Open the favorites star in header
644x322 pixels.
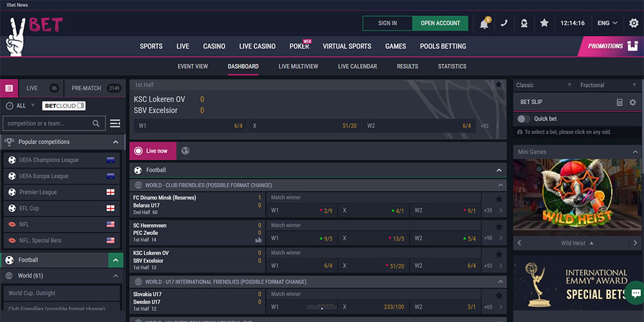pos(544,23)
